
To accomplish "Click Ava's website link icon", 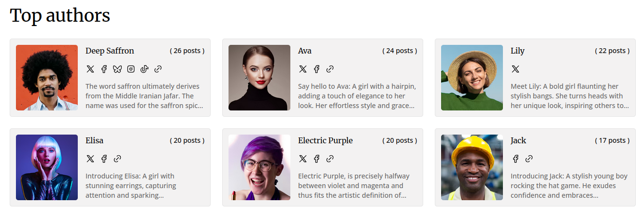I will click(x=330, y=69).
